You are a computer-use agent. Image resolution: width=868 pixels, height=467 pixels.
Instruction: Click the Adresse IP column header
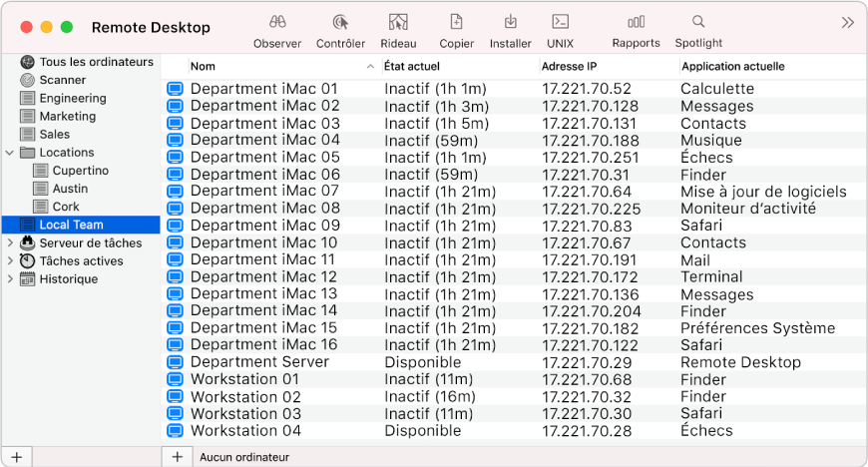[x=569, y=67]
